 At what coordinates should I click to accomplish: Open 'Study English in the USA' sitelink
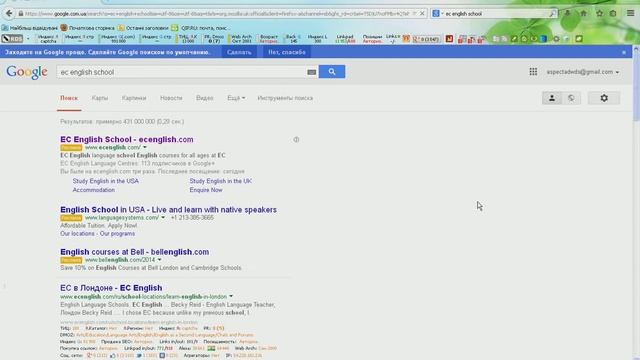[x=106, y=181]
